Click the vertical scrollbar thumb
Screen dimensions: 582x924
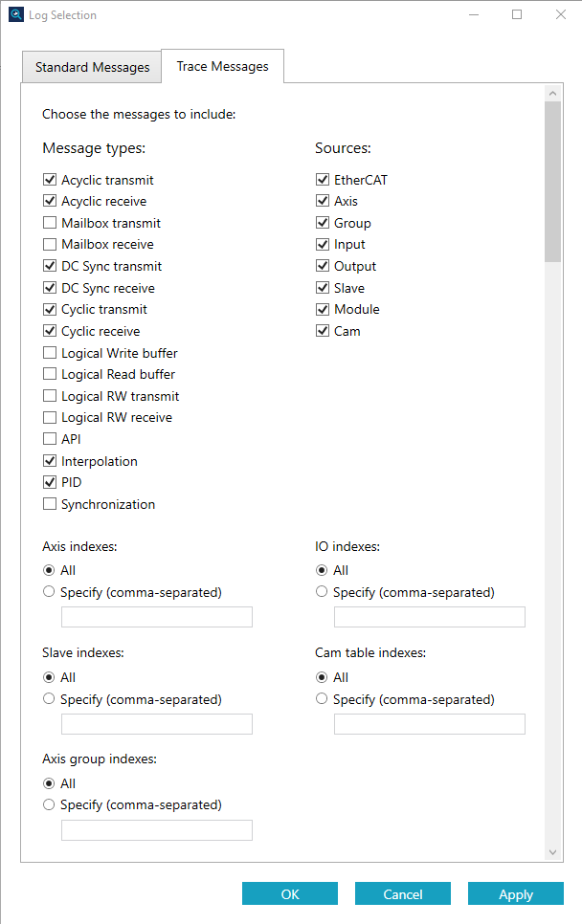point(552,182)
